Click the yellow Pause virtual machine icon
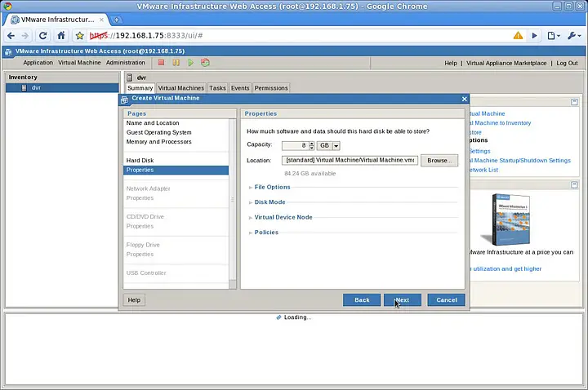 [x=176, y=63]
